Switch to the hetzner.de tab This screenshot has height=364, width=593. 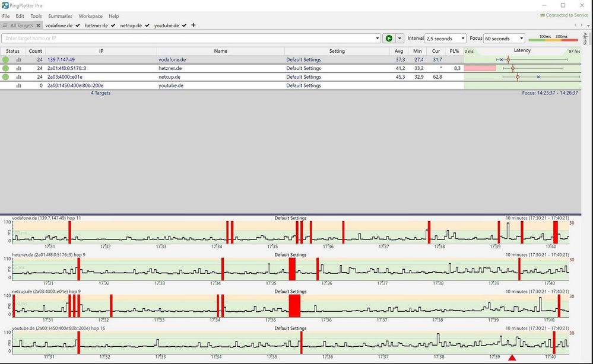pyautogui.click(x=96, y=25)
